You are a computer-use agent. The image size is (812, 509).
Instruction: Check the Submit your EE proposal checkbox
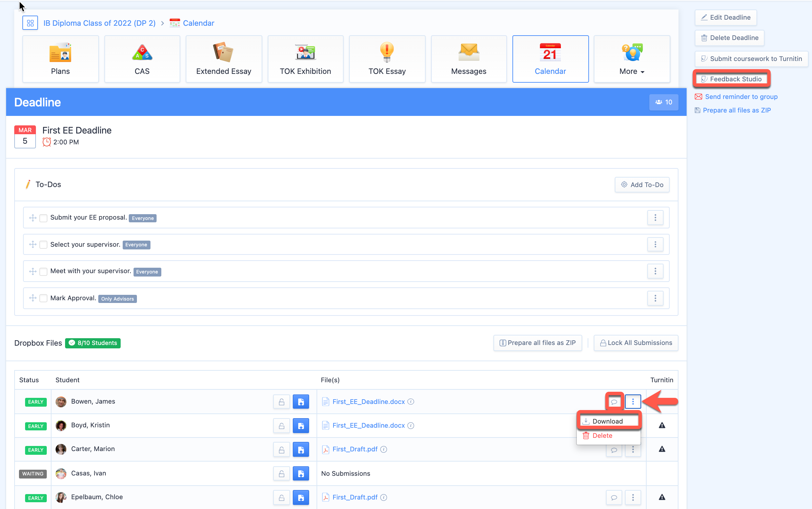[x=43, y=218]
